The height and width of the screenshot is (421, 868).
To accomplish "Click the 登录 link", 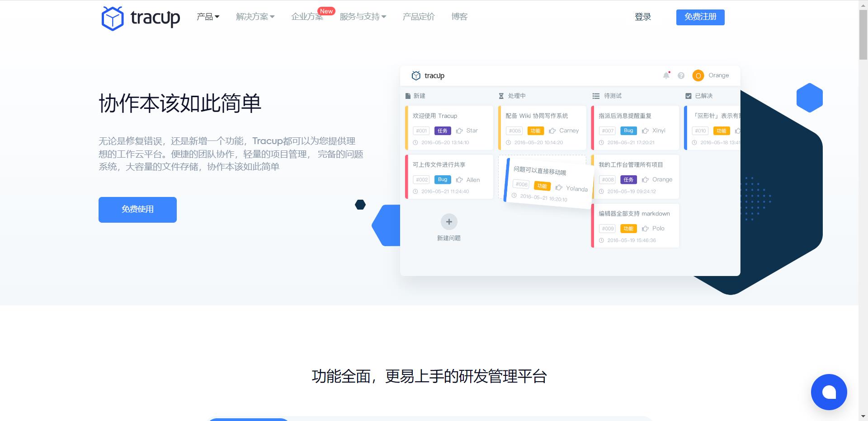I will [642, 17].
